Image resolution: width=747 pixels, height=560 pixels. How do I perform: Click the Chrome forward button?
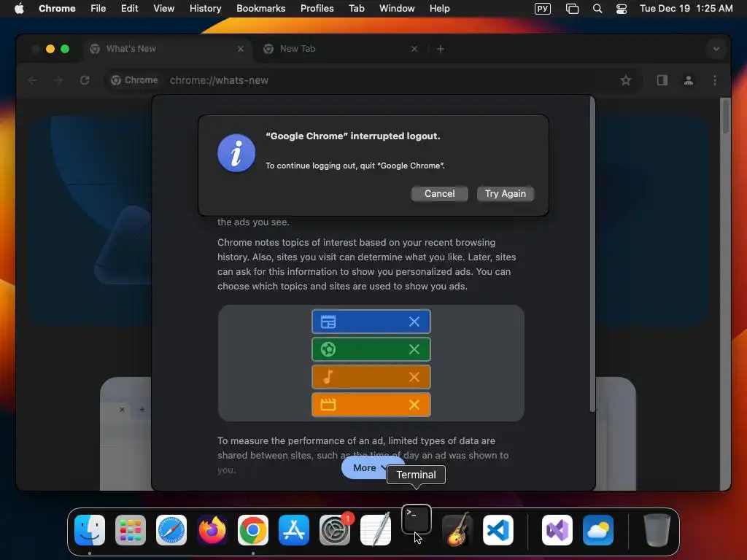58,80
